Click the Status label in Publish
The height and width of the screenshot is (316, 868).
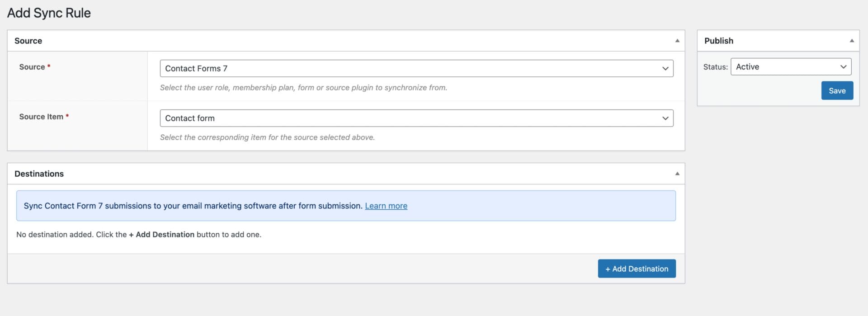tap(715, 67)
